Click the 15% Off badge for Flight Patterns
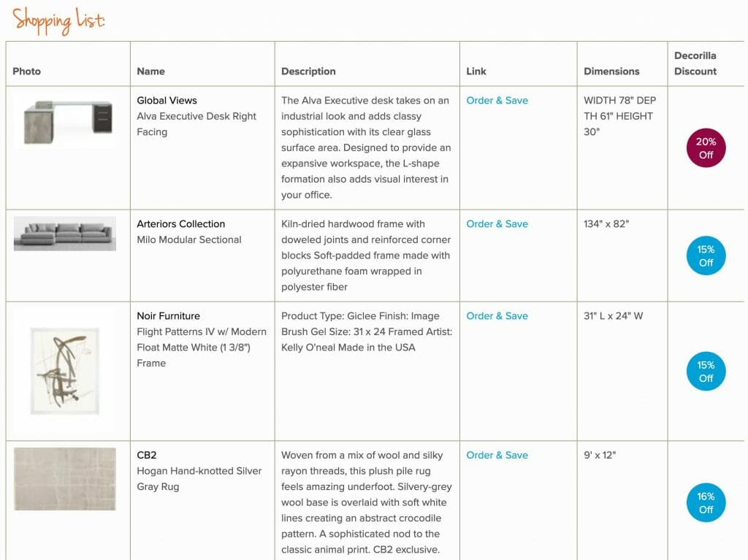 pyautogui.click(x=706, y=372)
